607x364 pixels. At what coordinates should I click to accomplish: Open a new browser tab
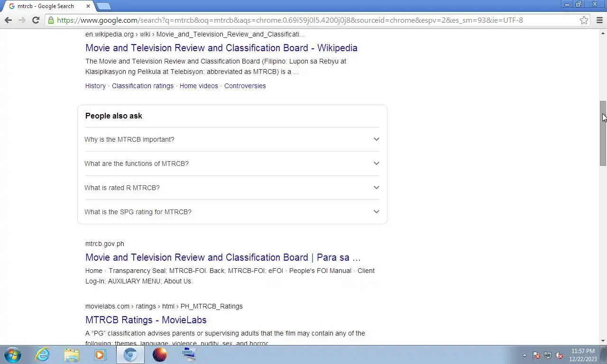tap(103, 6)
